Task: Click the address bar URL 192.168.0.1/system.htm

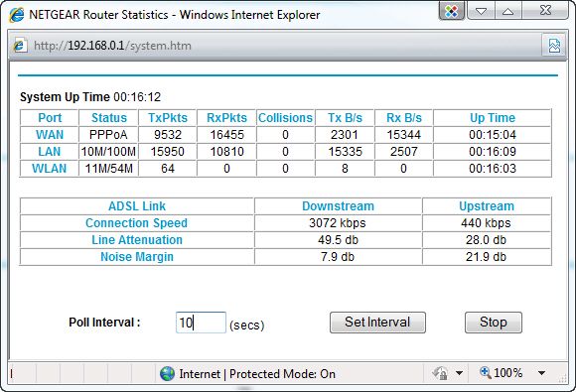Action: pyautogui.click(x=112, y=46)
